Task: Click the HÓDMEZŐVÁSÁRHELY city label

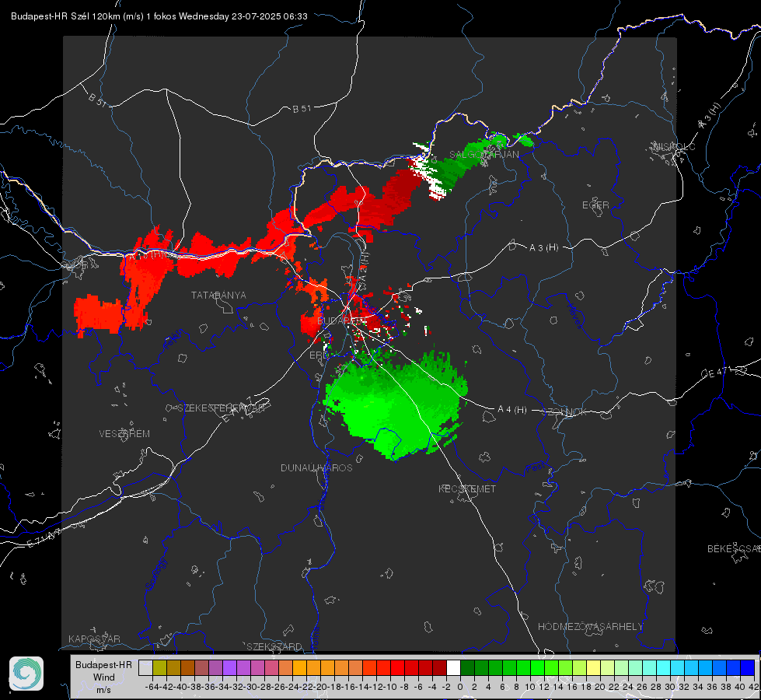Action: (x=590, y=627)
